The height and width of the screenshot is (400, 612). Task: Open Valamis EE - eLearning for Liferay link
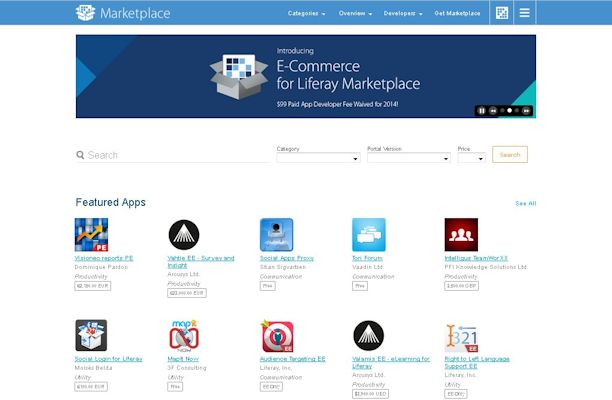[x=391, y=362]
